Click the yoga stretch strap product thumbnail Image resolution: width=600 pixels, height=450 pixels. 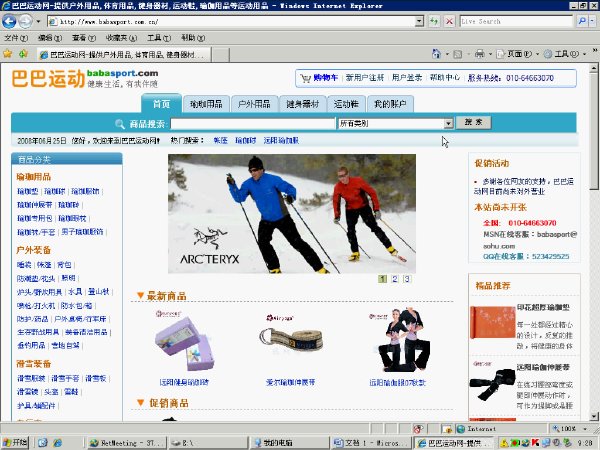pyautogui.click(x=290, y=336)
